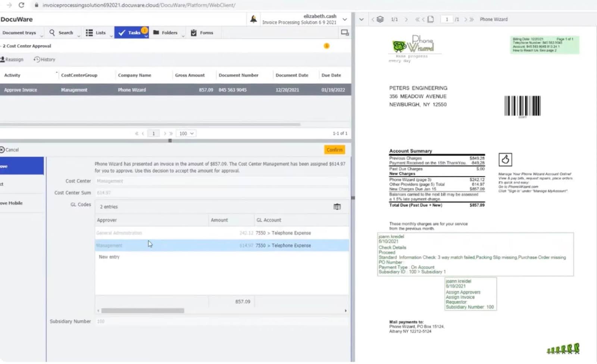Expand the user menu next to elizabeth.cash
The height and width of the screenshot is (364, 597).
344,19
